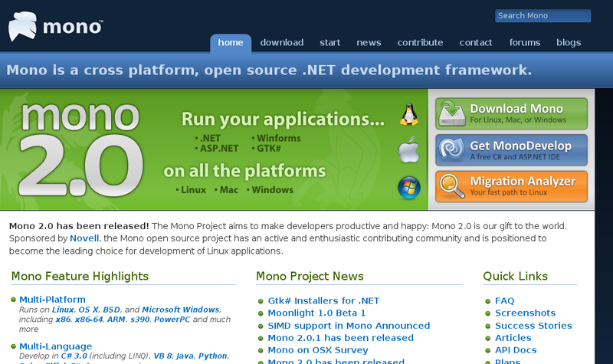This screenshot has width=613, height=364.
Task: Open the Success Stories quick link
Action: [533, 326]
